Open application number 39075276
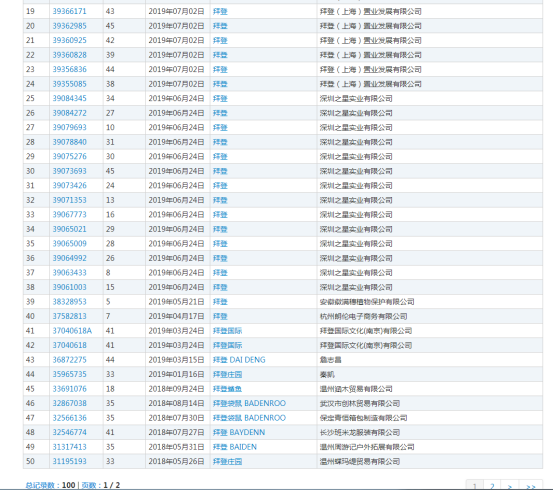The image size is (553, 491). click(69, 157)
